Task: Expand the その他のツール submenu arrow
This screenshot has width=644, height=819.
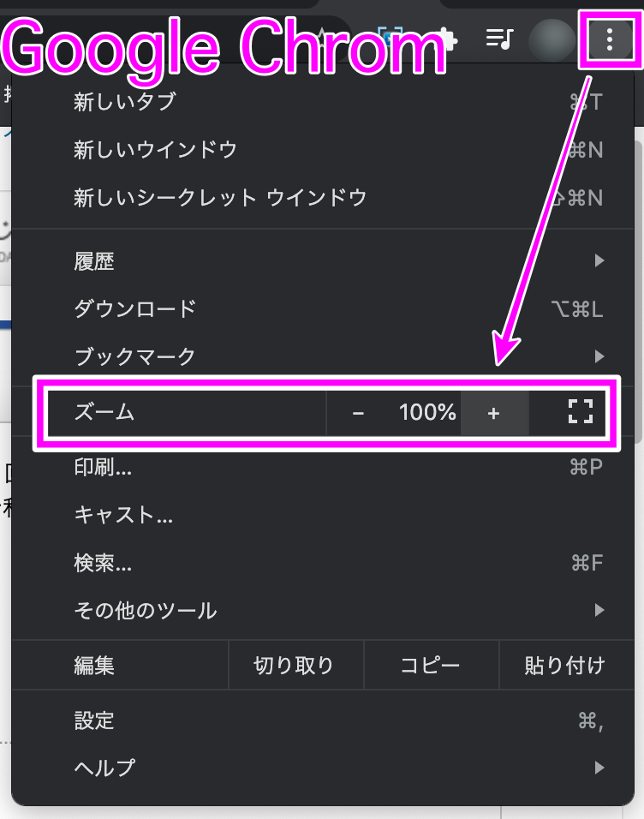Action: (599, 610)
